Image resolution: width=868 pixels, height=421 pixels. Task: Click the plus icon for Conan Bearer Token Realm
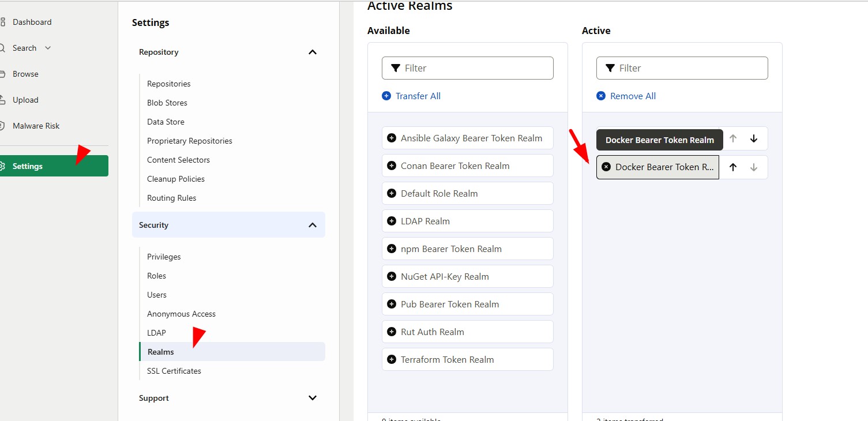pyautogui.click(x=392, y=166)
